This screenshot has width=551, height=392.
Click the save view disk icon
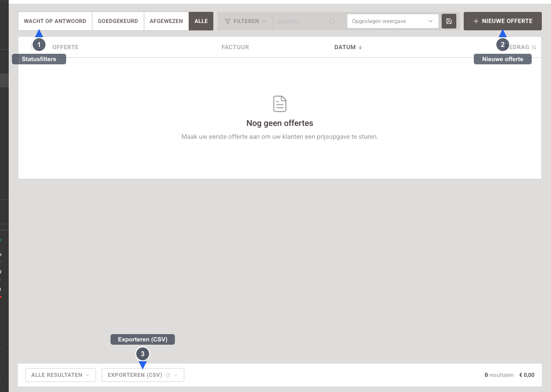tap(449, 21)
